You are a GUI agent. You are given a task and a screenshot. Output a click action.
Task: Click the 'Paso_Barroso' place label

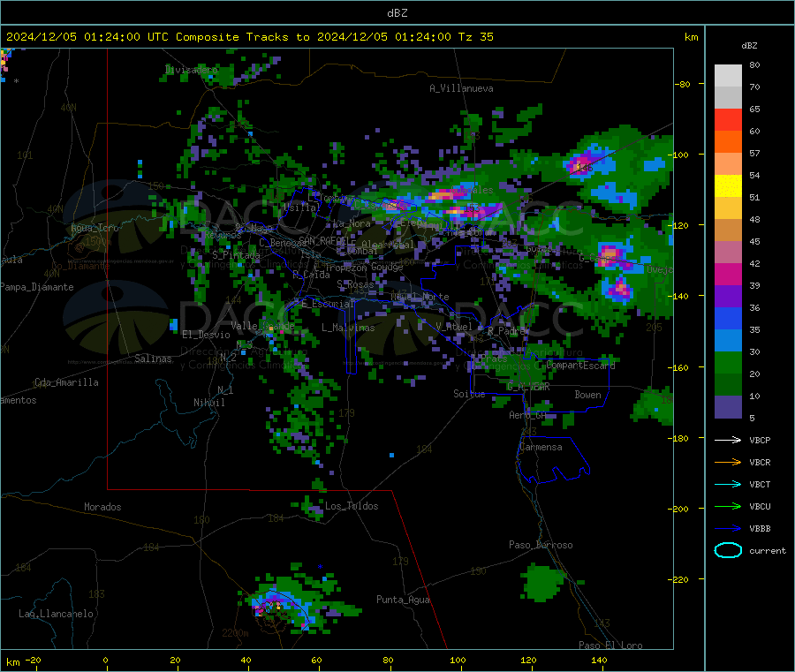(541, 545)
